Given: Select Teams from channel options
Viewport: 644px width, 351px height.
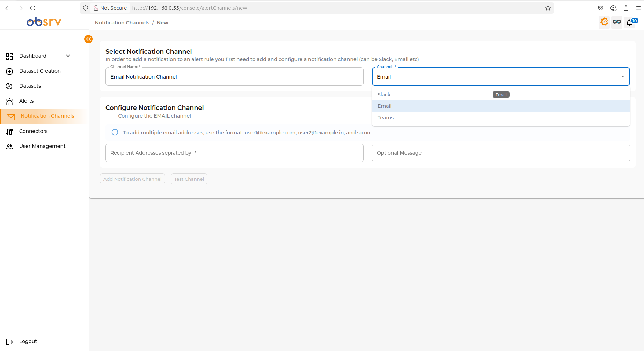Looking at the screenshot, I should 501,118.
